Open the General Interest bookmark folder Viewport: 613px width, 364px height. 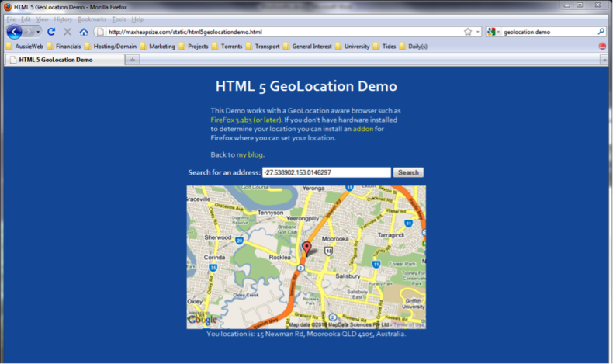307,46
